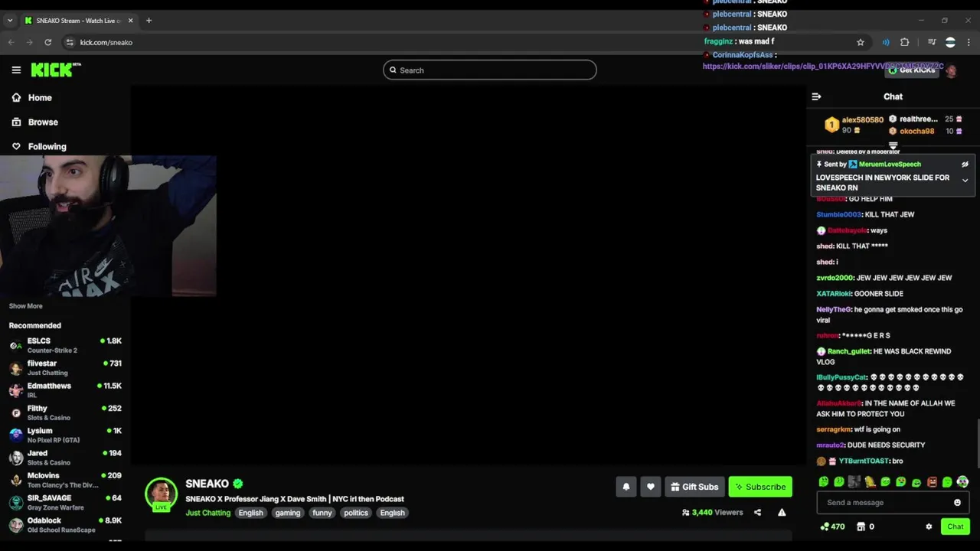This screenshot has height=551, width=980.
Task: Open the channel shop icon
Action: (x=861, y=527)
